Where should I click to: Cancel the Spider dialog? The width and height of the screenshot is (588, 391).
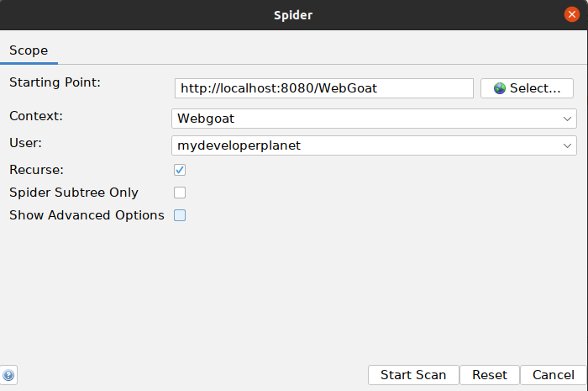(x=554, y=375)
